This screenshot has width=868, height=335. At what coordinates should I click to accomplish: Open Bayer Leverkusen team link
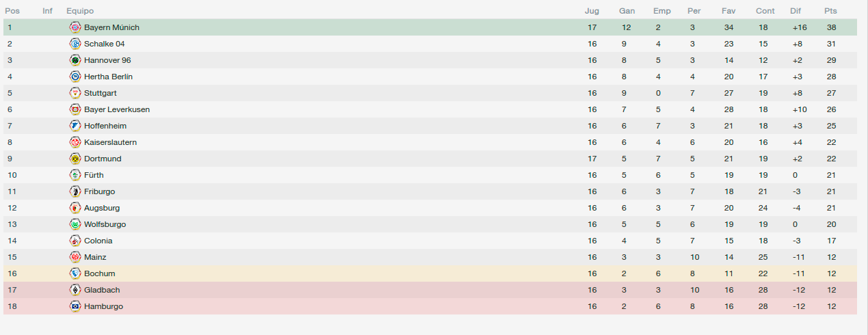point(117,109)
